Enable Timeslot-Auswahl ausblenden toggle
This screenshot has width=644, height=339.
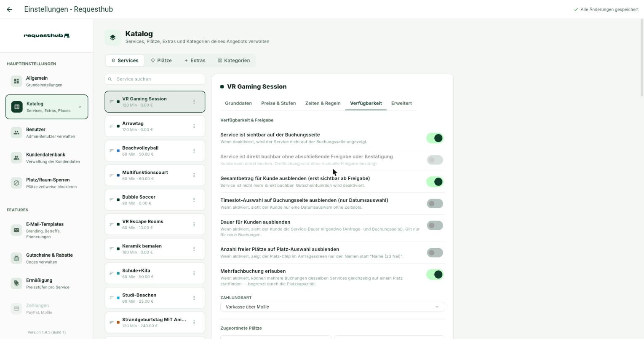pos(435,204)
